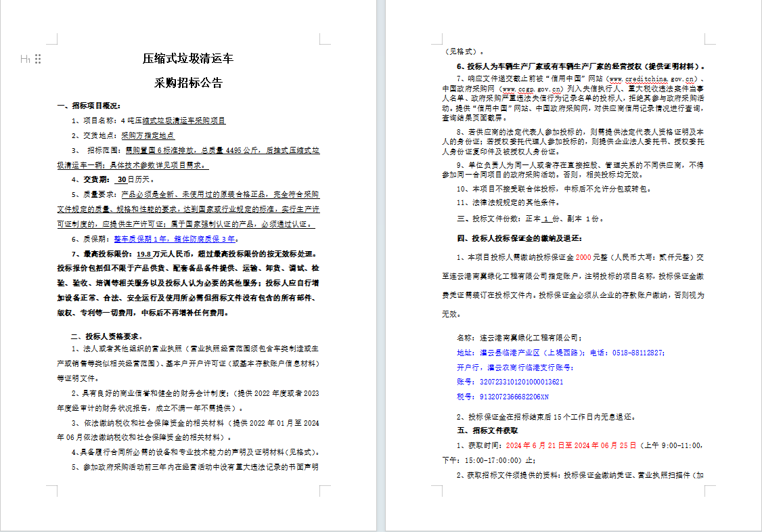Click the subtitle 采购招标公告
762x532 pixels.
188,83
